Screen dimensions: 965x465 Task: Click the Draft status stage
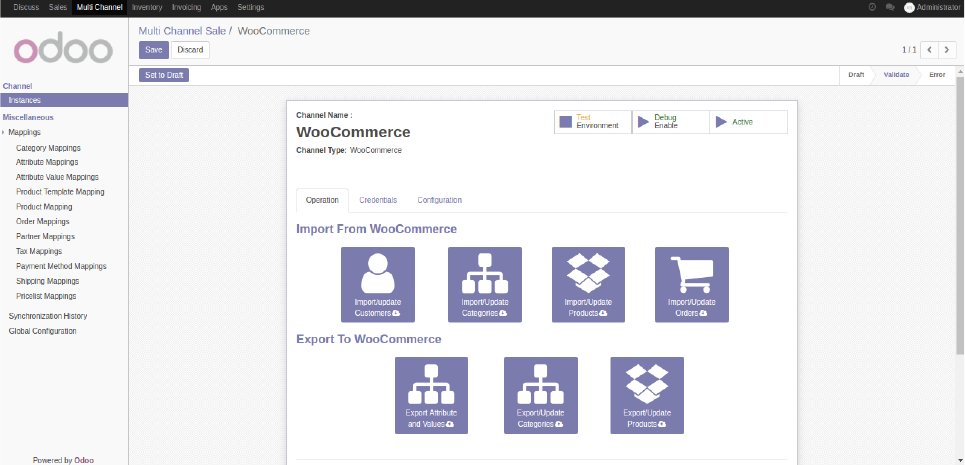(x=856, y=74)
